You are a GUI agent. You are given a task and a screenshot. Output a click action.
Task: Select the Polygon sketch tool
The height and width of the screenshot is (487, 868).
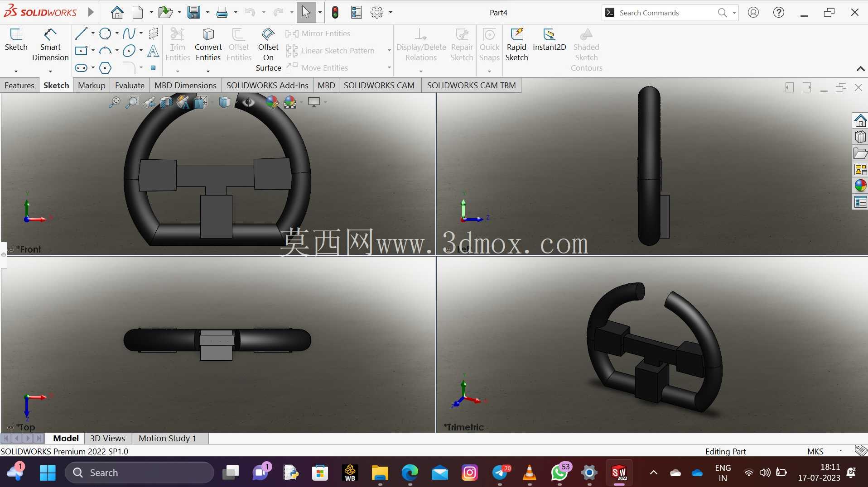click(x=105, y=68)
